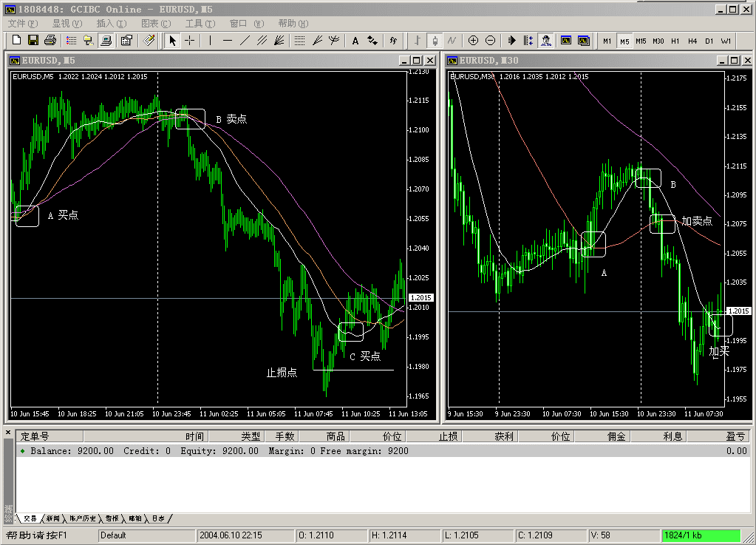This screenshot has height=545, width=756.
Task: Open the 插入(I) menu
Action: [x=112, y=23]
